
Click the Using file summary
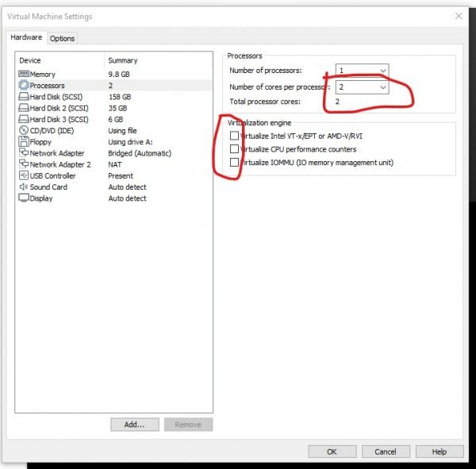click(123, 131)
